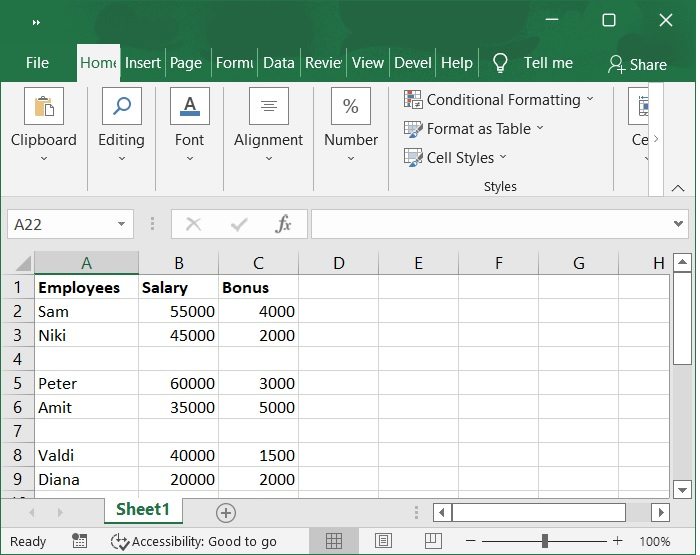Screen dimensions: 700x555
Task: Click the Tell me lightbulb icon
Action: tap(500, 63)
